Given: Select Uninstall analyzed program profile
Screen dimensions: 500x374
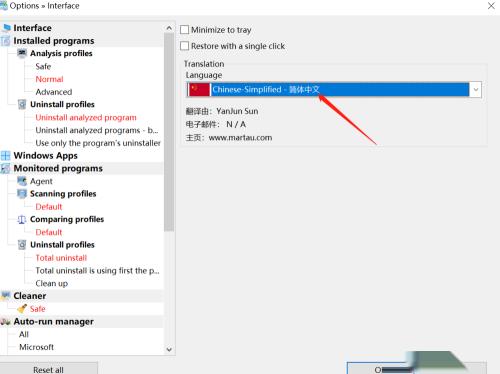Looking at the screenshot, I should pyautogui.click(x=86, y=117).
